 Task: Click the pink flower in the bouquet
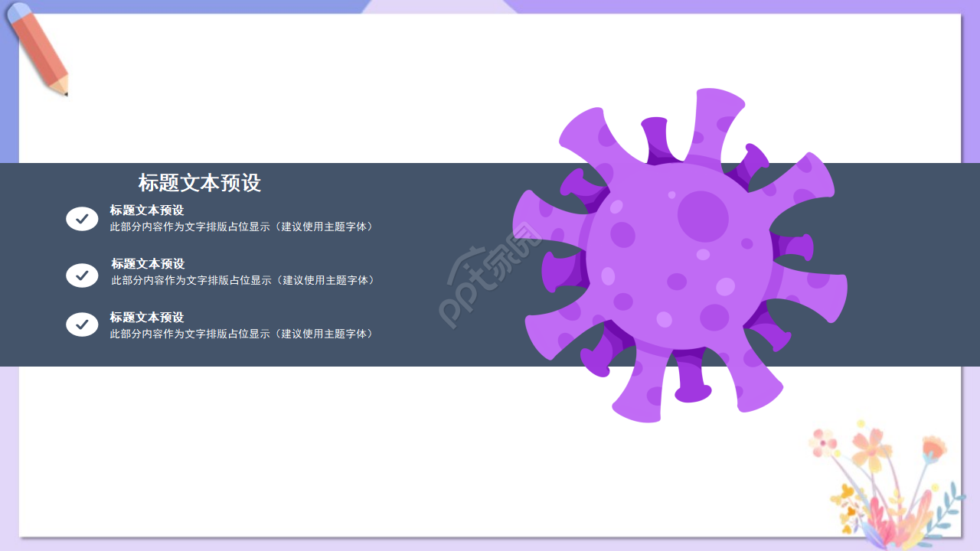(x=823, y=442)
